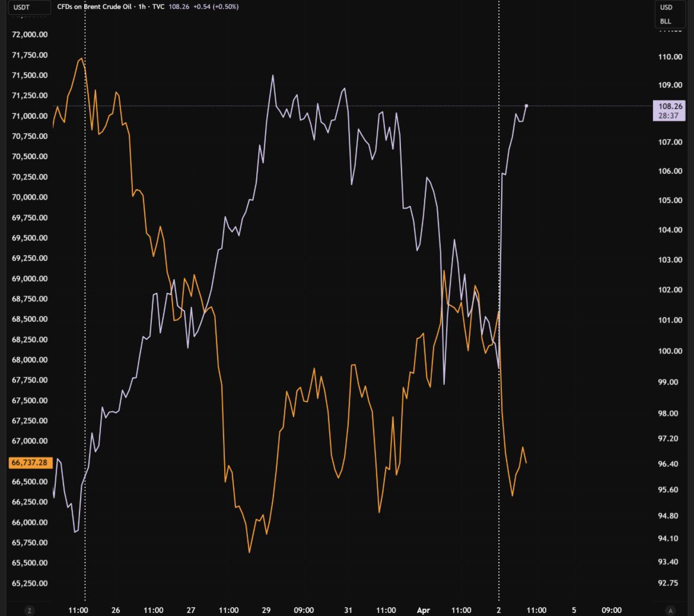Click the last-price dot on the Brent line

526,106
